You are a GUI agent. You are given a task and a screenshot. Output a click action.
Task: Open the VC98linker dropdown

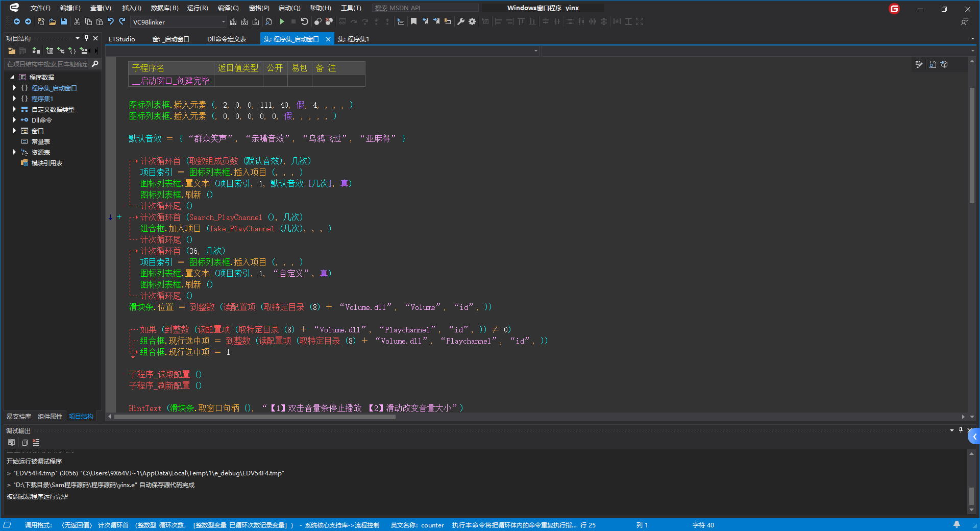click(x=223, y=21)
